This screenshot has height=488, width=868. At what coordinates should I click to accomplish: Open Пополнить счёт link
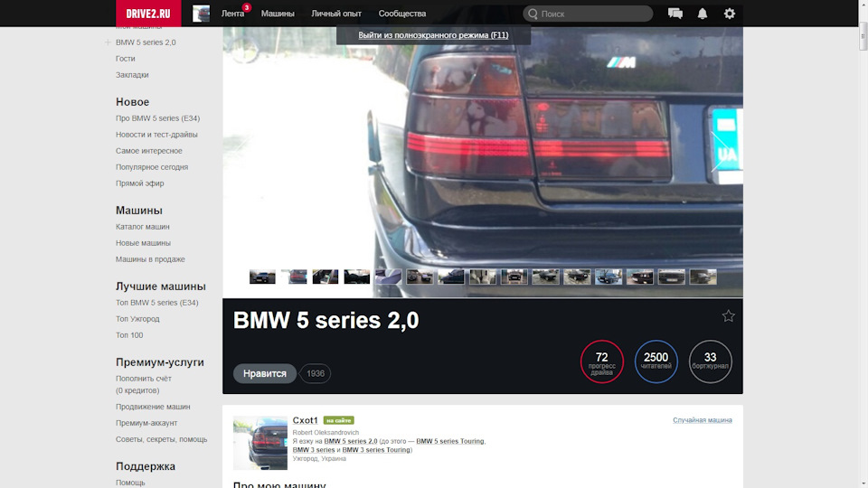[144, 379]
